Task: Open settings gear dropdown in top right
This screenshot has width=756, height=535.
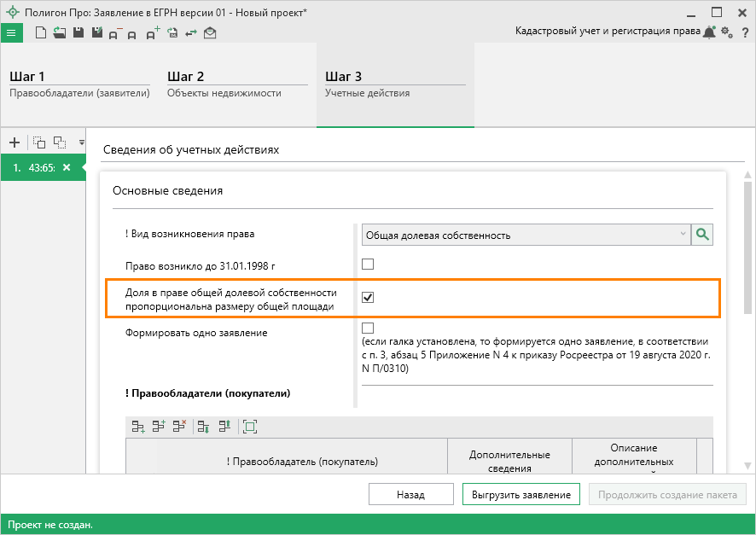Action: click(x=726, y=32)
